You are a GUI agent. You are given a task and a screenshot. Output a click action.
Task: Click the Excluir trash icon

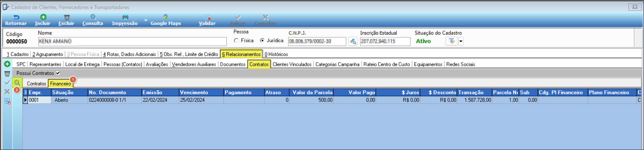(x=67, y=17)
